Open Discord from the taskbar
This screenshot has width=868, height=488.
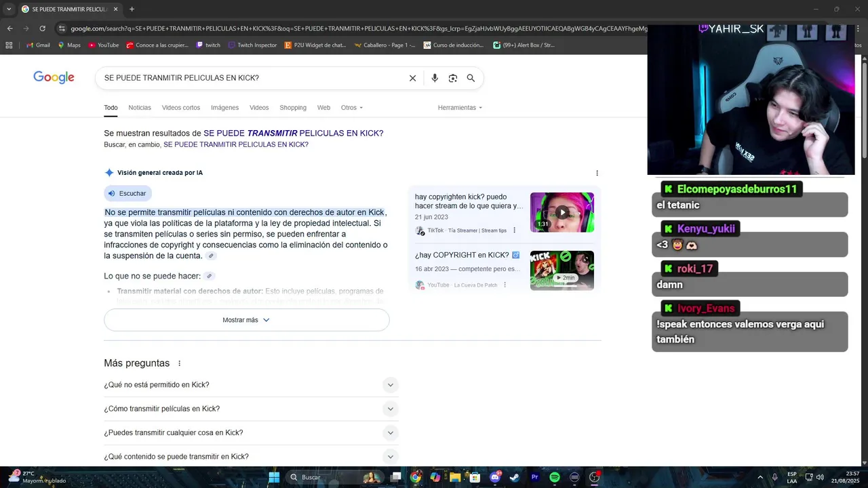[495, 477]
